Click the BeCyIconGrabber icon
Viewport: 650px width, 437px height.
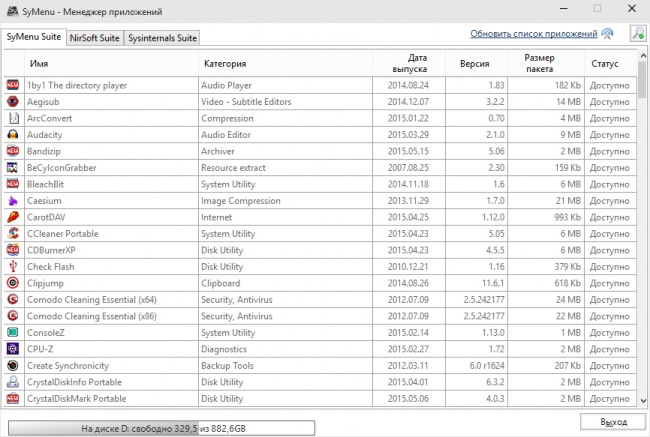pos(13,168)
